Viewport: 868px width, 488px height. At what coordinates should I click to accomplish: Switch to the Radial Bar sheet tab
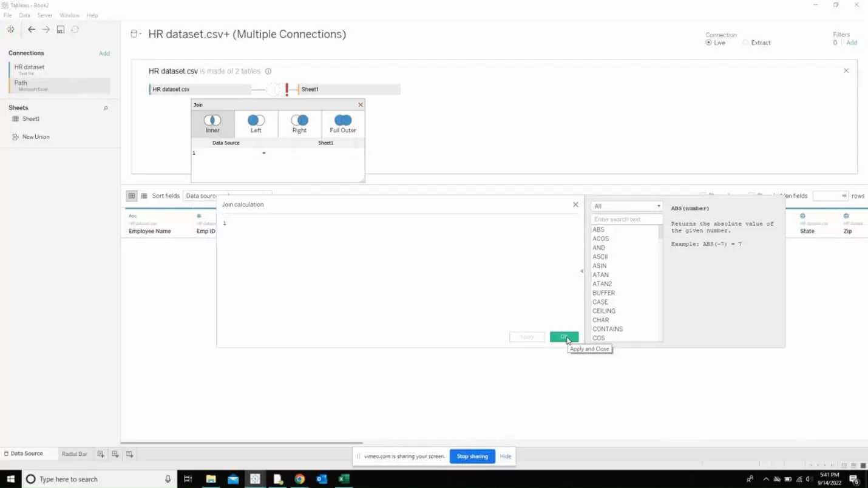pyautogui.click(x=74, y=453)
